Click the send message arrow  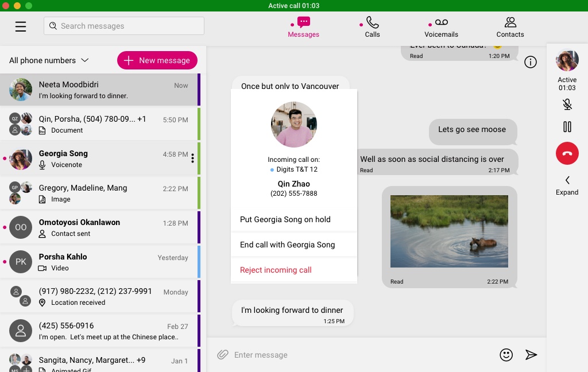531,355
